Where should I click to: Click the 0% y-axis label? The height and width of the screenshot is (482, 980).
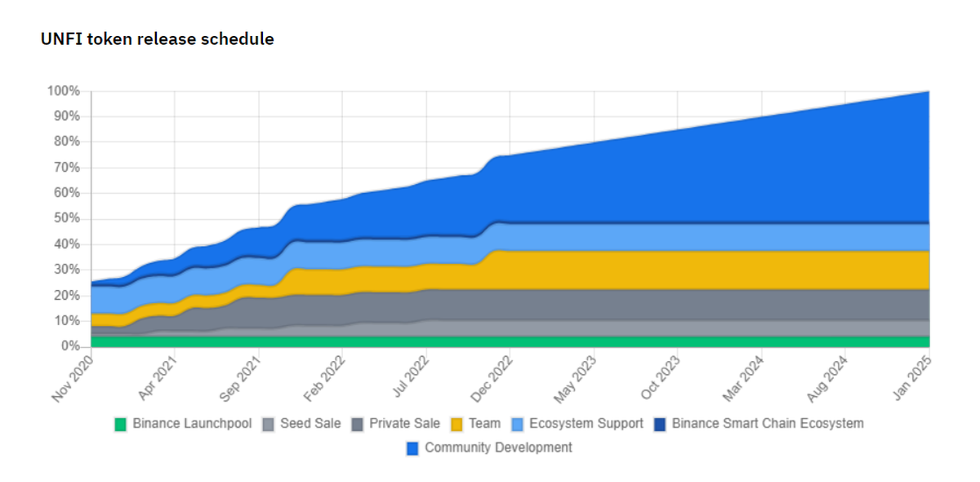(70, 346)
